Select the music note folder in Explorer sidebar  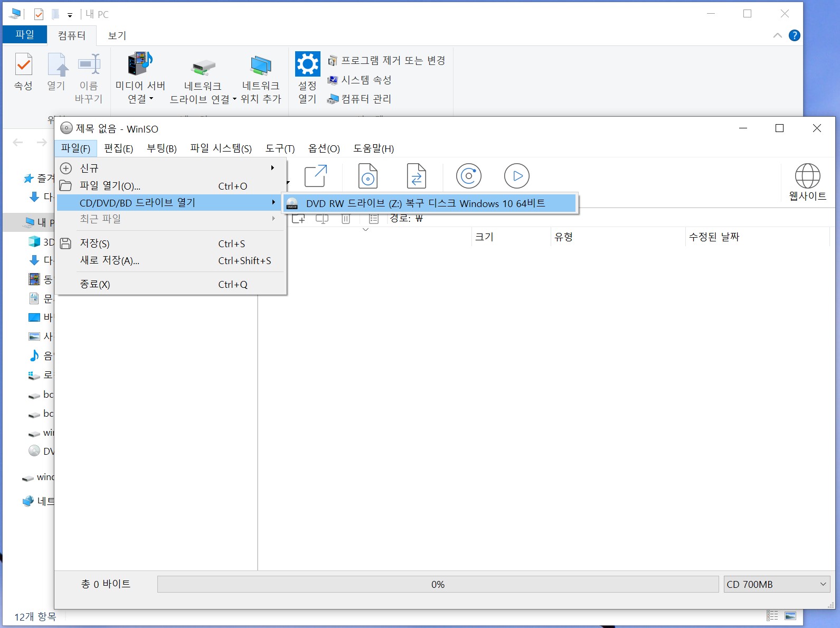[41, 356]
